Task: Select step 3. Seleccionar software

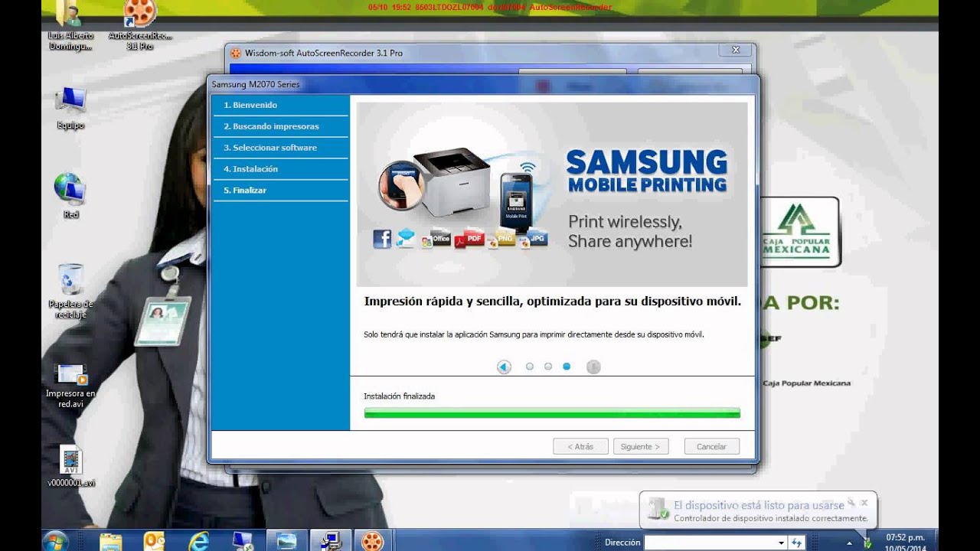Action: tap(279, 148)
